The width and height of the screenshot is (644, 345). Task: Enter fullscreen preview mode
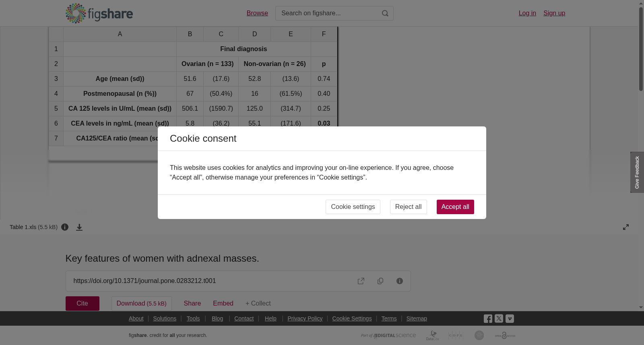coord(626,227)
